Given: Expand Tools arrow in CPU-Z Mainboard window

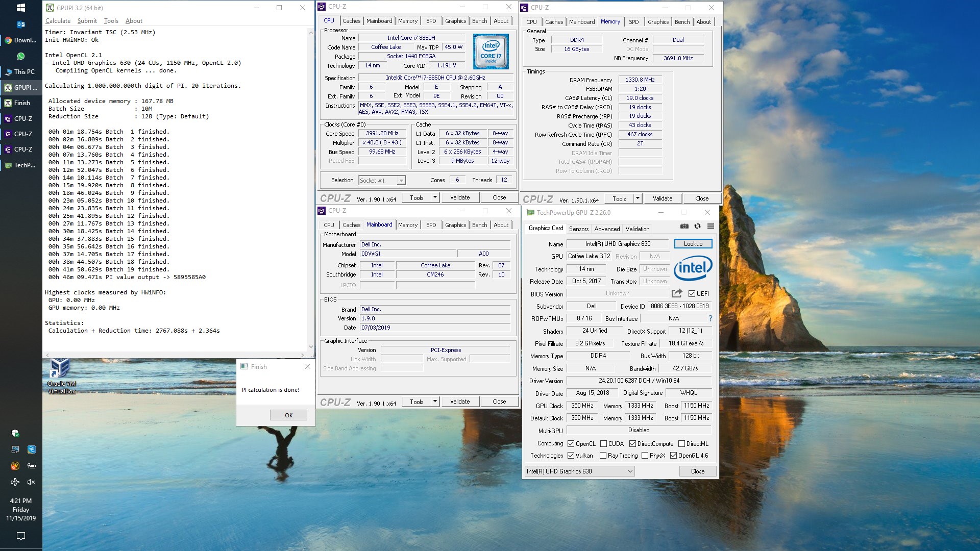Looking at the screenshot, I should point(435,402).
